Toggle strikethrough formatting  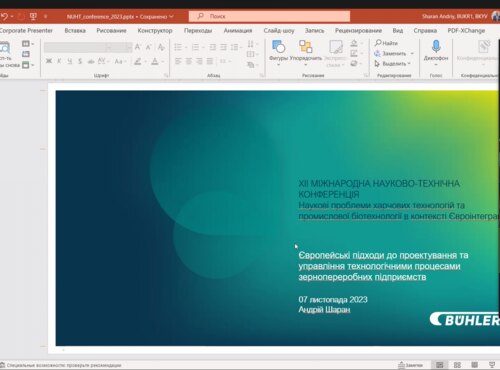click(91, 61)
